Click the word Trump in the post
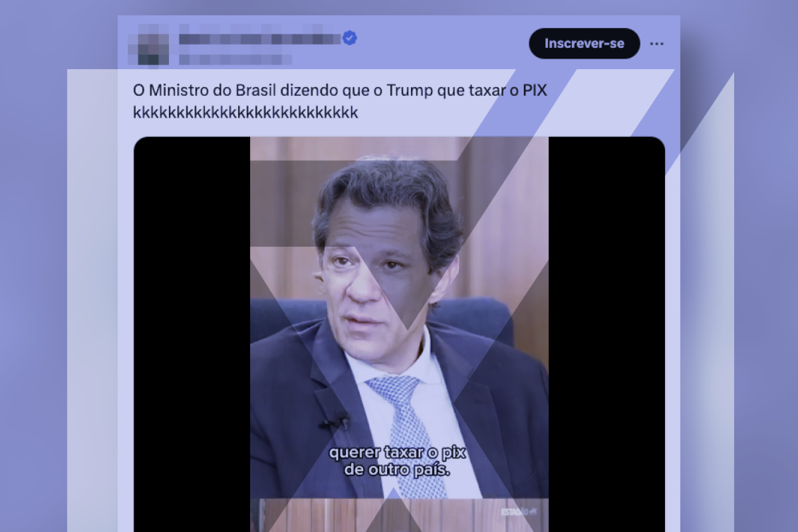Screen dimensions: 798x532 pos(410,90)
